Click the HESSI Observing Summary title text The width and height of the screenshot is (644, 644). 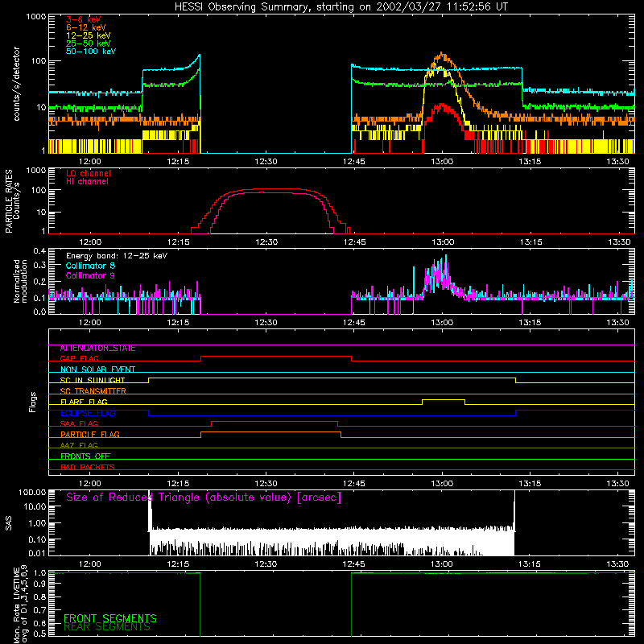point(341,6)
